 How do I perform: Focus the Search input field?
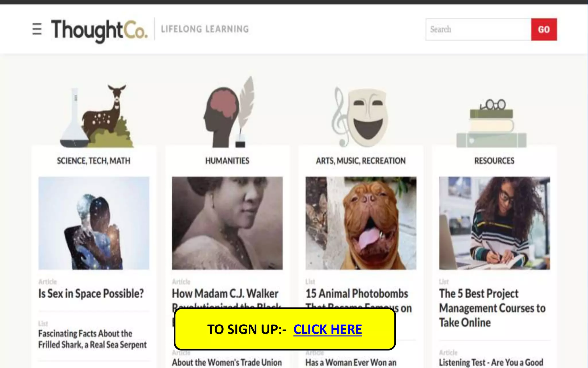point(478,29)
